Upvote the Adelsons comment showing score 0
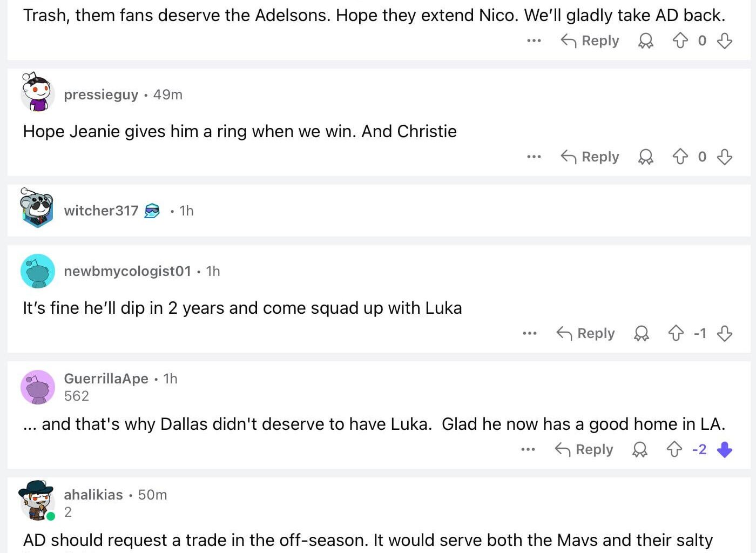Image resolution: width=756 pixels, height=553 pixels. [x=679, y=41]
